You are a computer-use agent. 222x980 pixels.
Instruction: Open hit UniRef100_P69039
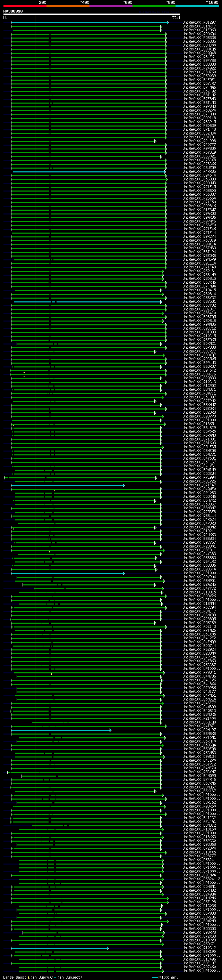click(199, 76)
